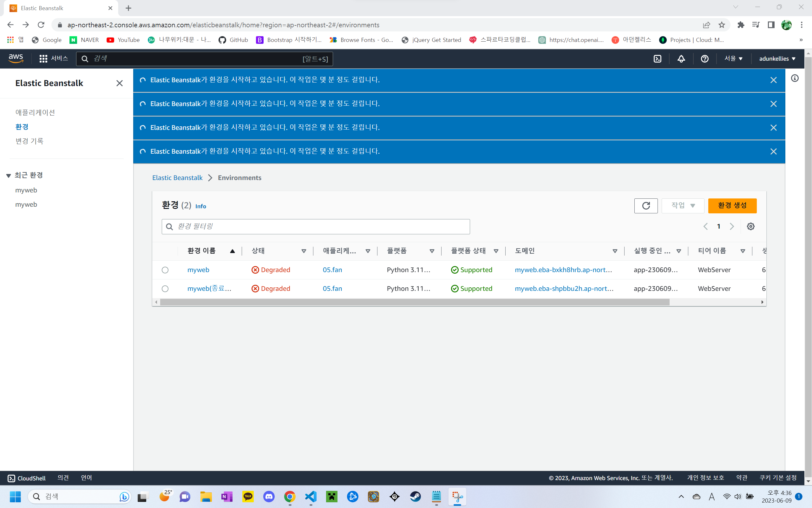
Task: Dismiss the fourth environment launching notification
Action: pyautogui.click(x=773, y=151)
